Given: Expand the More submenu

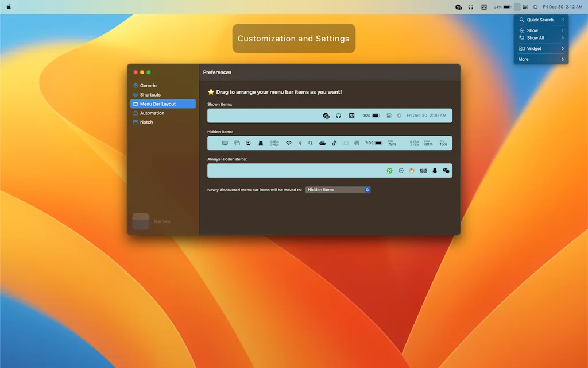Looking at the screenshot, I should 540,59.
